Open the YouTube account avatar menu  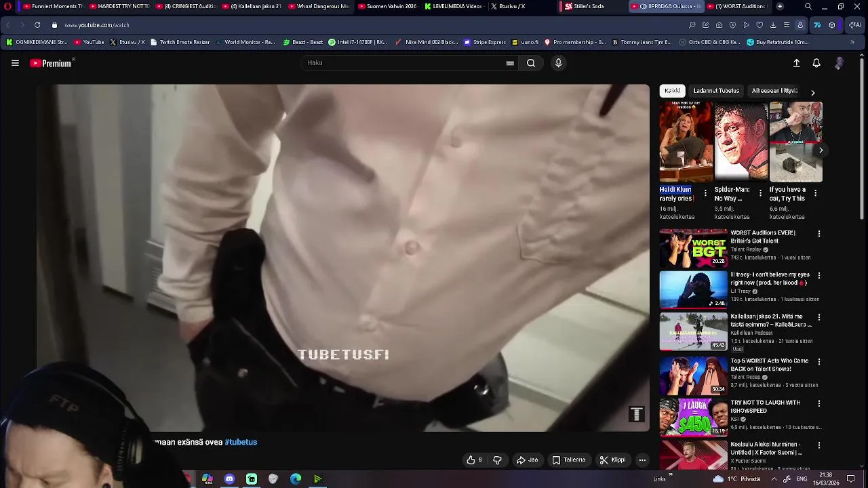pos(839,63)
